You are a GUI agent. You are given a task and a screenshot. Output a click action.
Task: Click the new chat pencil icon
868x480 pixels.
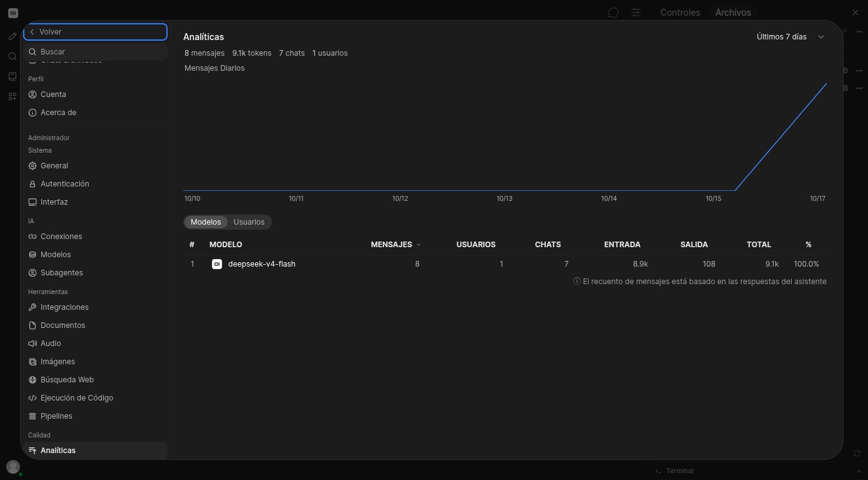13,36
